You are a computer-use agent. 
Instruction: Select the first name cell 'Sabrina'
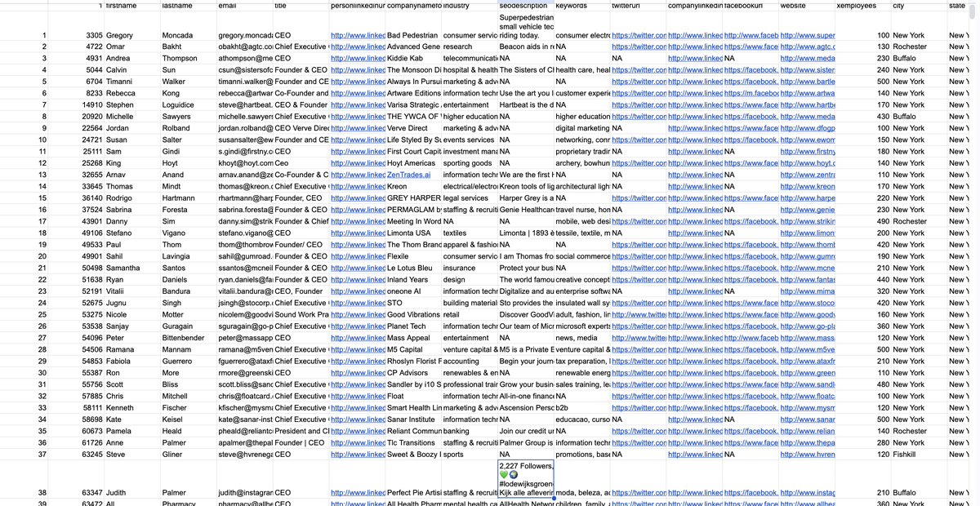tap(131, 210)
